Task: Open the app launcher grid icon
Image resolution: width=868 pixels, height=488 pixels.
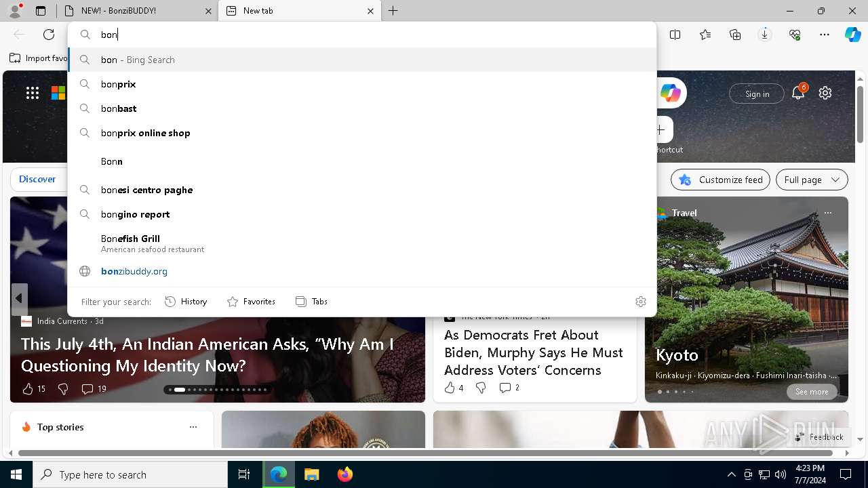Action: pyautogui.click(x=33, y=93)
